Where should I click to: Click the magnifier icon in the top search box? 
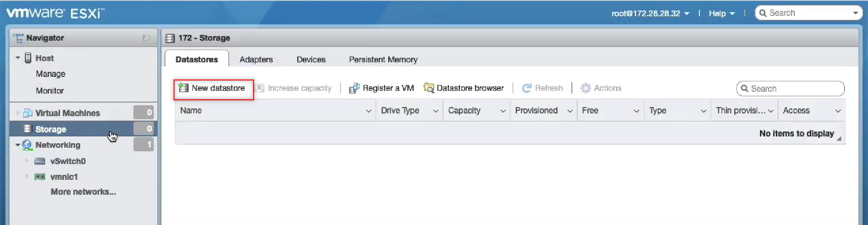(x=763, y=13)
